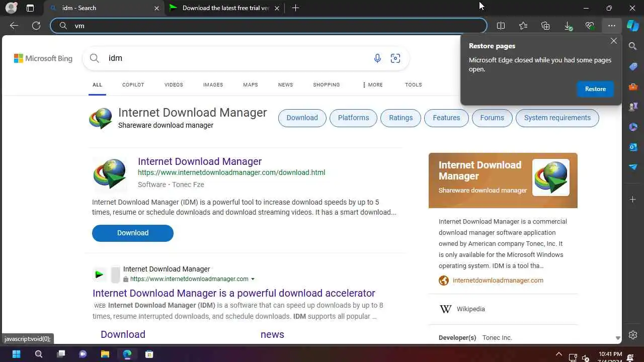
Task: Open 'powerful download accelerator' result link
Action: [x=234, y=293]
